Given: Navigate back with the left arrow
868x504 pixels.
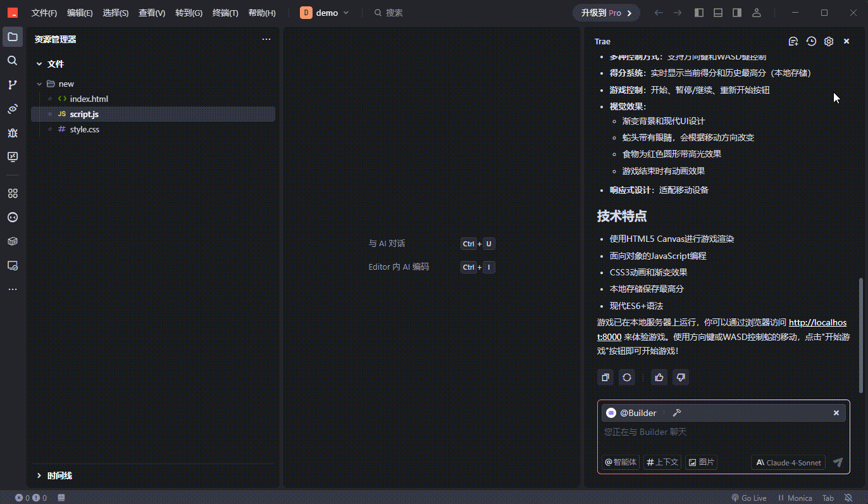Looking at the screenshot, I should click(x=659, y=13).
